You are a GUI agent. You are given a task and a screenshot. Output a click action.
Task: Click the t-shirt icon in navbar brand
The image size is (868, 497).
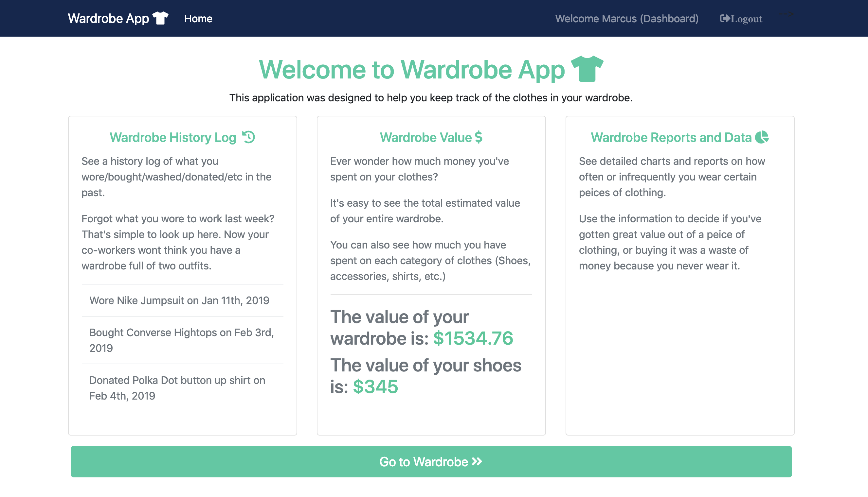pos(160,18)
